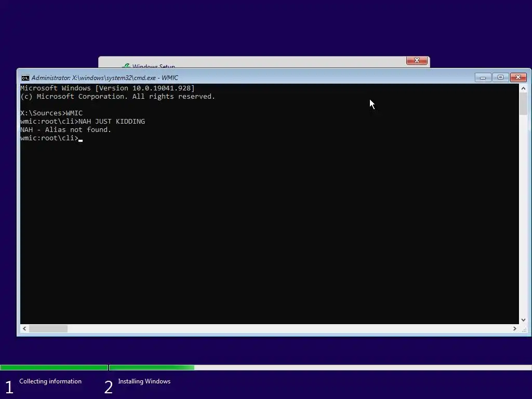Screen dimensions: 532x399
Task: Minimize the command prompt window
Action: coord(483,78)
